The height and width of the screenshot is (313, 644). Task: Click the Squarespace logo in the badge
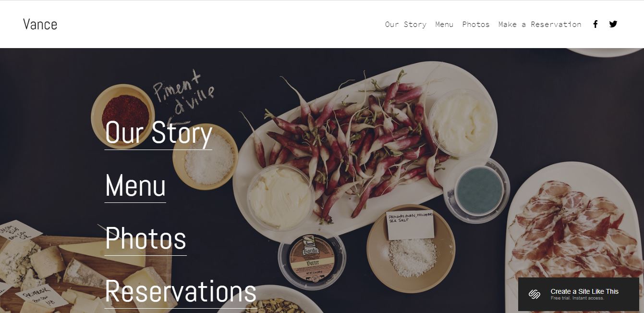point(535,294)
